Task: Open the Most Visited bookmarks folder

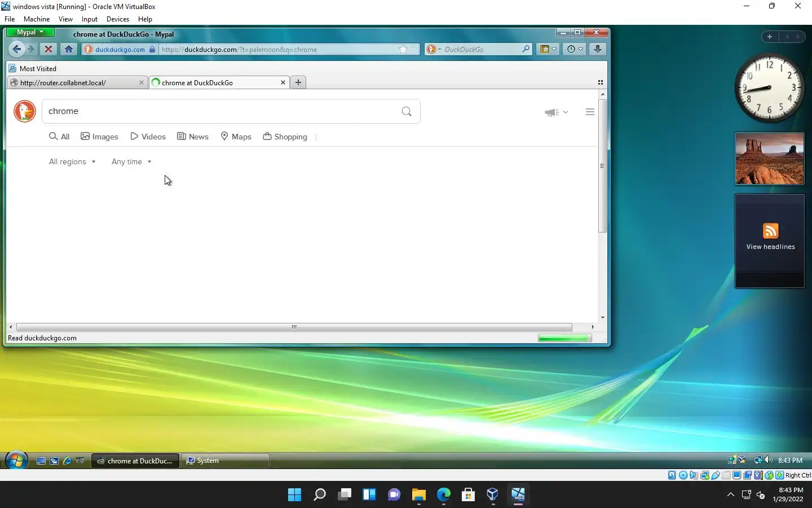Action: [x=33, y=68]
